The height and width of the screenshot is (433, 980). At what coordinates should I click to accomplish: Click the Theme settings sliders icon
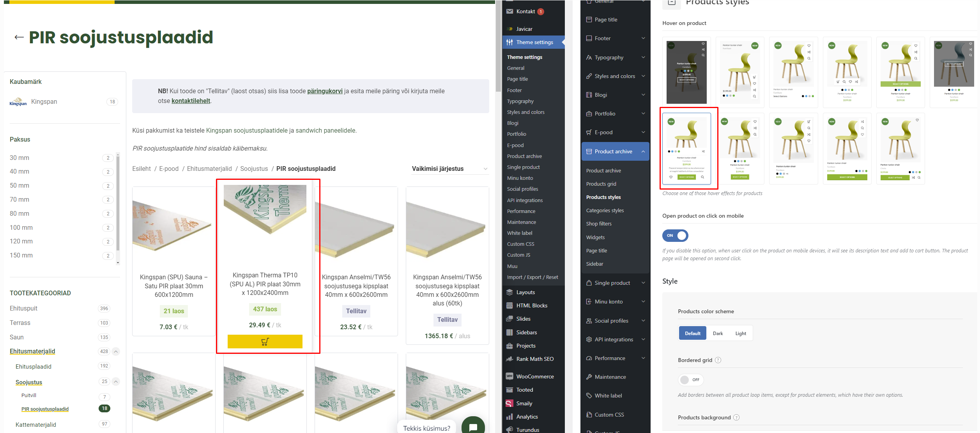point(509,42)
